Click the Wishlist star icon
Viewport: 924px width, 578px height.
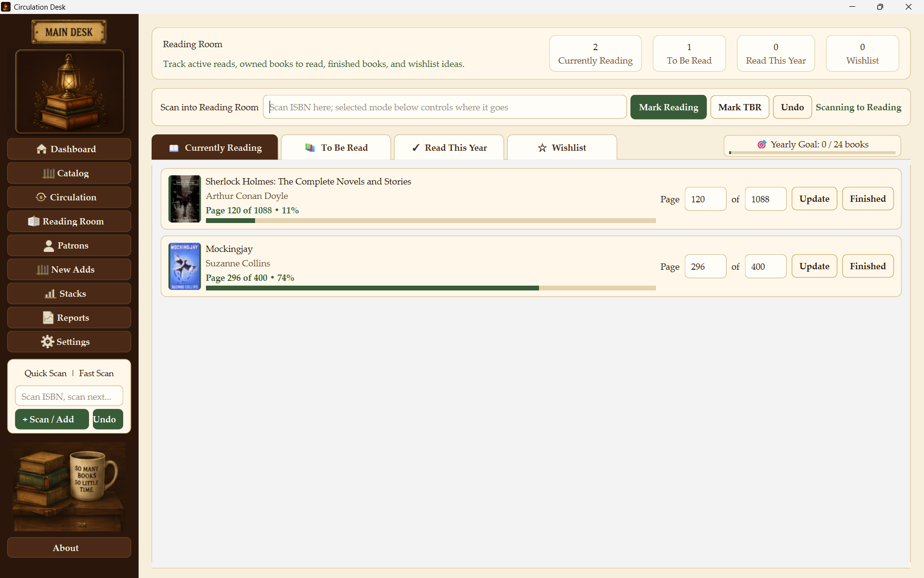click(x=542, y=148)
